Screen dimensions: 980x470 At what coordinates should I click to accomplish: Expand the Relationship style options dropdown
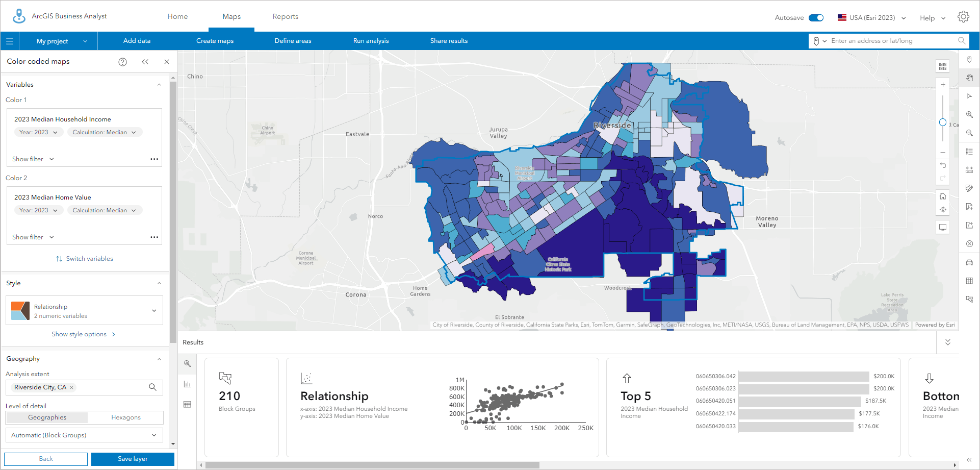click(153, 310)
